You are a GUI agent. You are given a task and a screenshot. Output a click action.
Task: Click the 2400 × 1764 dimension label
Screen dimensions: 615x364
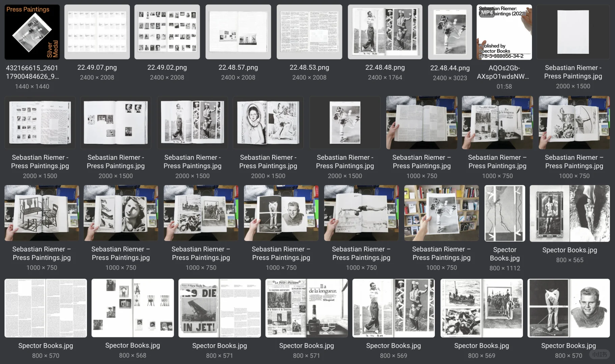point(385,77)
